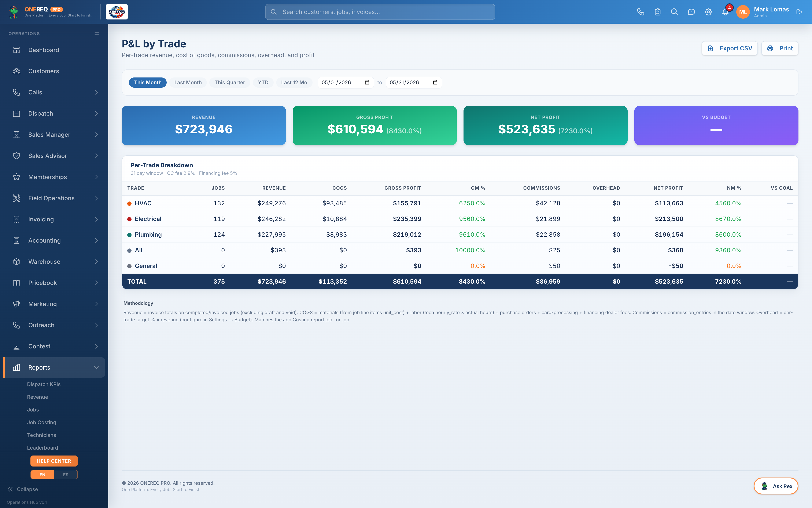812x508 pixels.
Task: Click the phone icon in top header
Action: [641, 12]
